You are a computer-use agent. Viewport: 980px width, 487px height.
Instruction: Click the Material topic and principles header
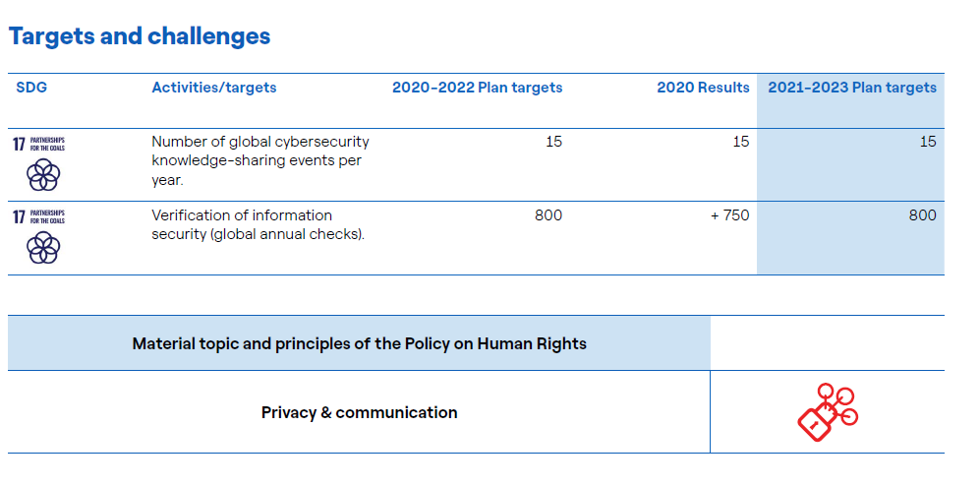click(359, 343)
